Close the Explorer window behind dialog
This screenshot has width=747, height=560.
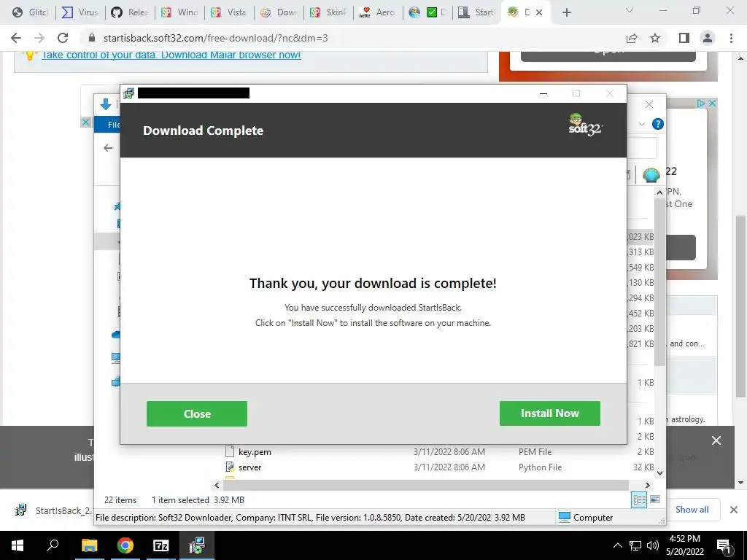point(649,104)
